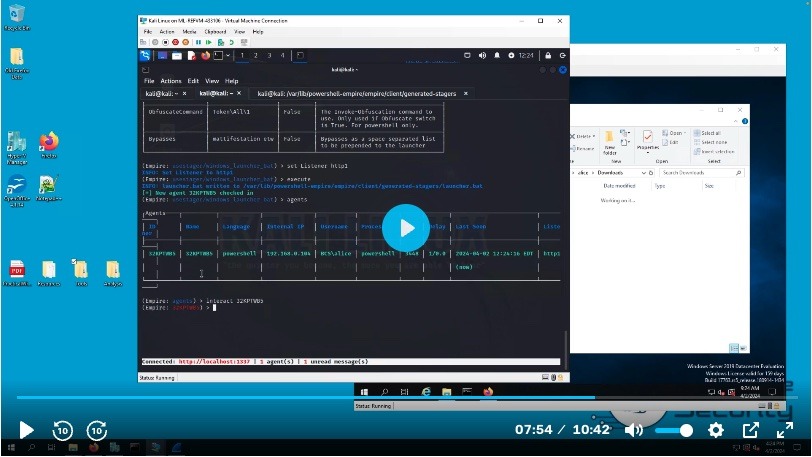Enter fullscreen mode in the video player

point(785,430)
